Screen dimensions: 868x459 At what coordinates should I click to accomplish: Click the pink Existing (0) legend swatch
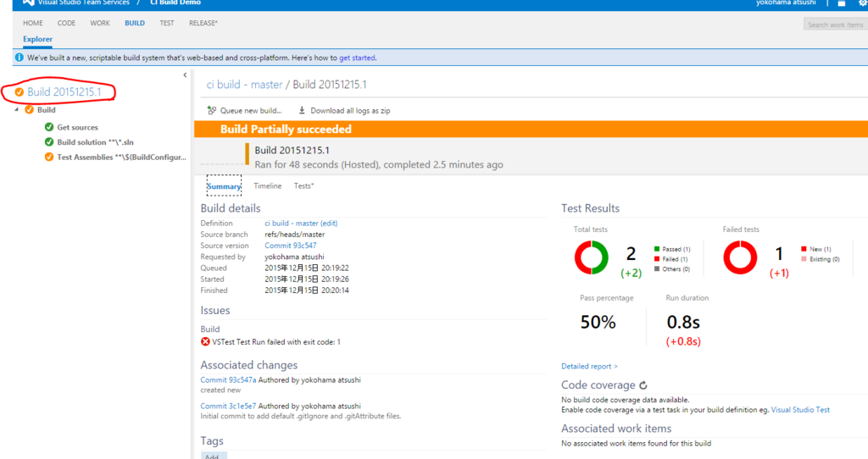[x=804, y=259]
